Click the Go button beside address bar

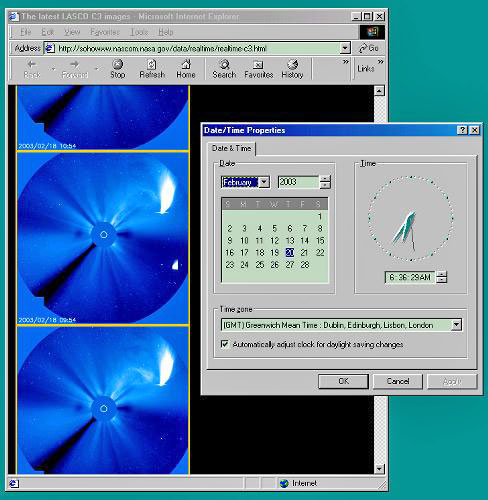coord(369,48)
